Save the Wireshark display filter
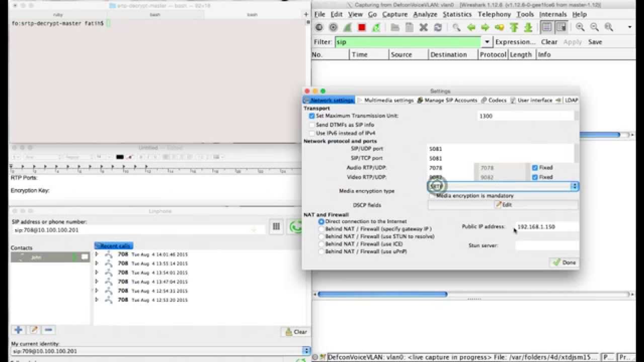This screenshot has width=644, height=362. (595, 42)
